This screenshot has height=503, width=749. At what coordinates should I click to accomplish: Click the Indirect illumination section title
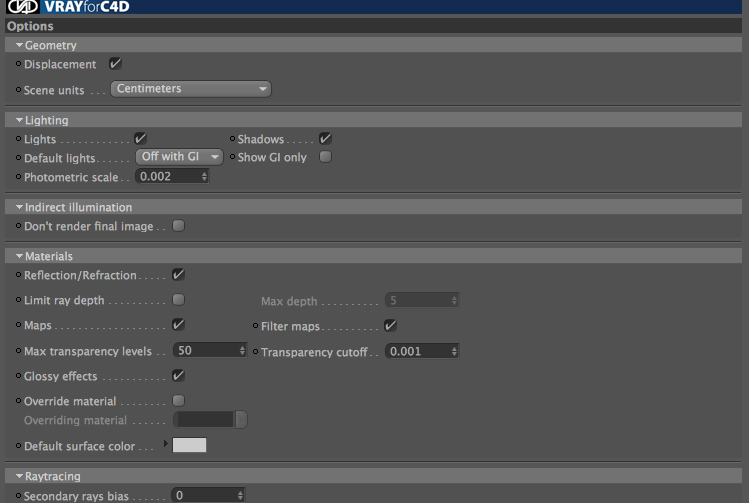(x=78, y=207)
